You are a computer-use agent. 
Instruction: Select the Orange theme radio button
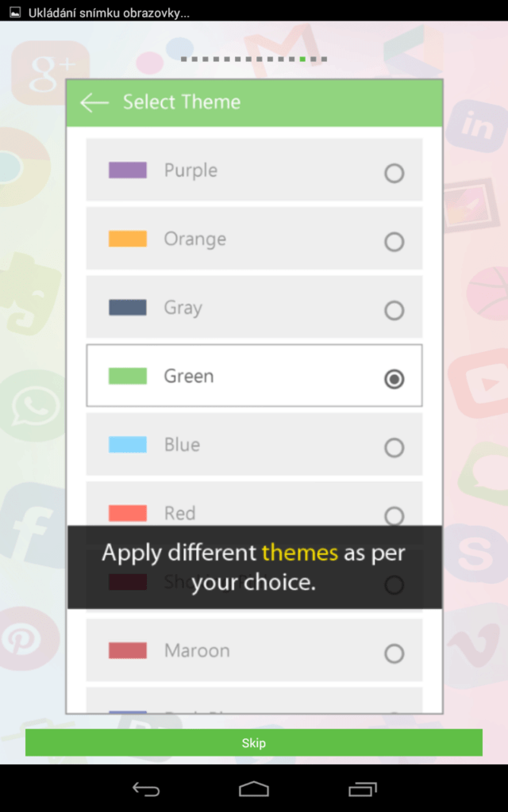[x=394, y=241]
